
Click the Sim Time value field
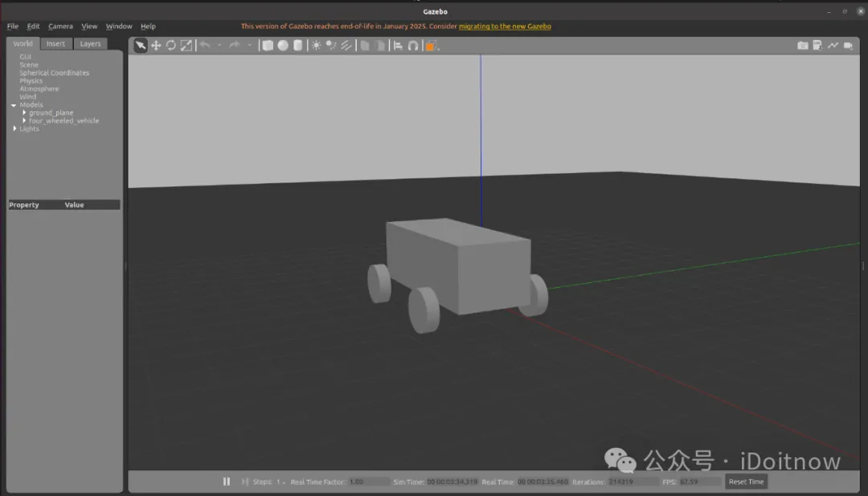(x=452, y=482)
